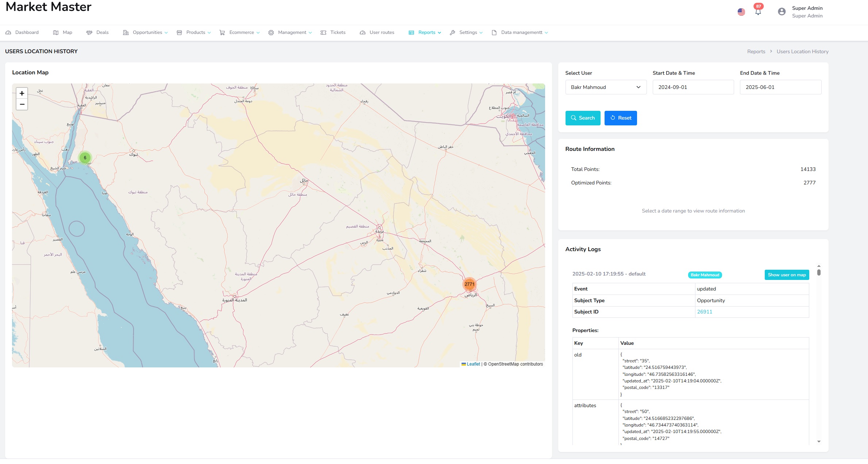Image resolution: width=868 pixels, height=464 pixels.
Task: Select the Reports menu item
Action: 427,32
